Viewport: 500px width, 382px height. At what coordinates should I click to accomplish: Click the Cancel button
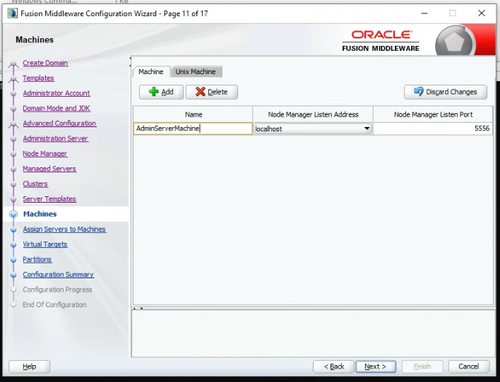(469, 366)
